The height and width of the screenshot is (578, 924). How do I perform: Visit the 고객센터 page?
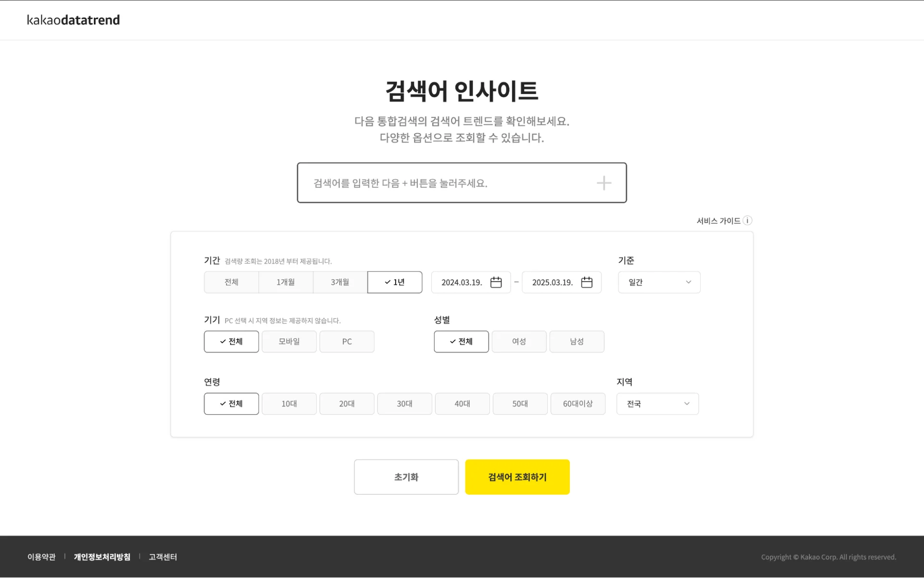[163, 557]
